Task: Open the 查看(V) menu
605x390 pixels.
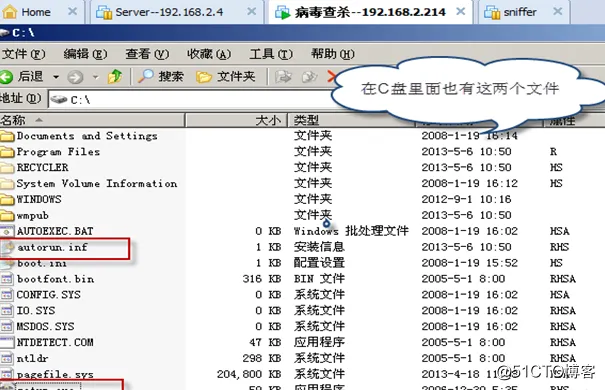Action: click(147, 54)
